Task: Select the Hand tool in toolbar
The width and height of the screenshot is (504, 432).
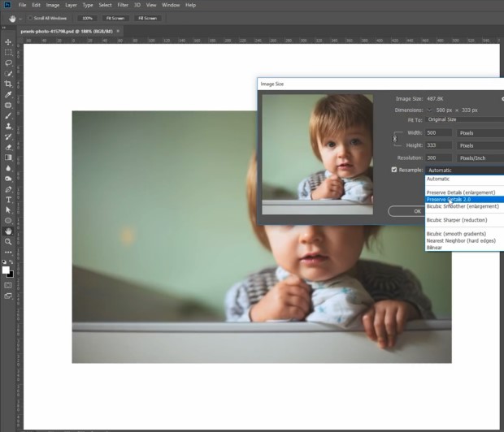Action: pos(8,231)
